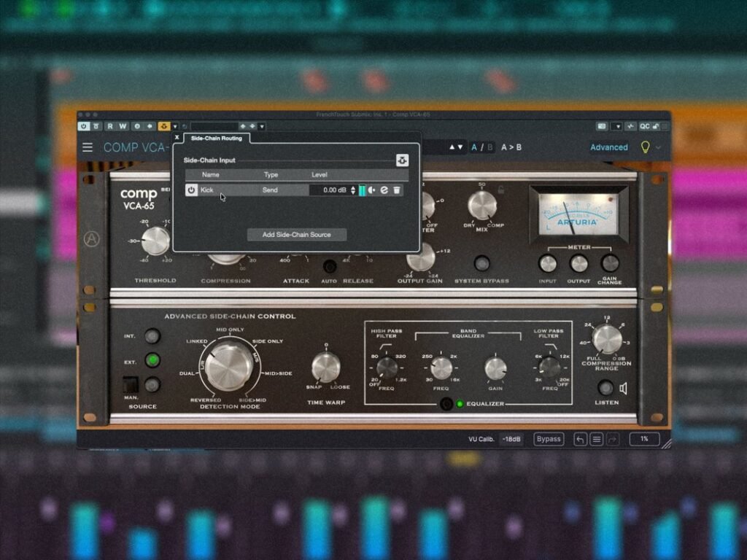The width and height of the screenshot is (747, 560).
Task: Toggle the Equalizer on/off button
Action: point(446,404)
